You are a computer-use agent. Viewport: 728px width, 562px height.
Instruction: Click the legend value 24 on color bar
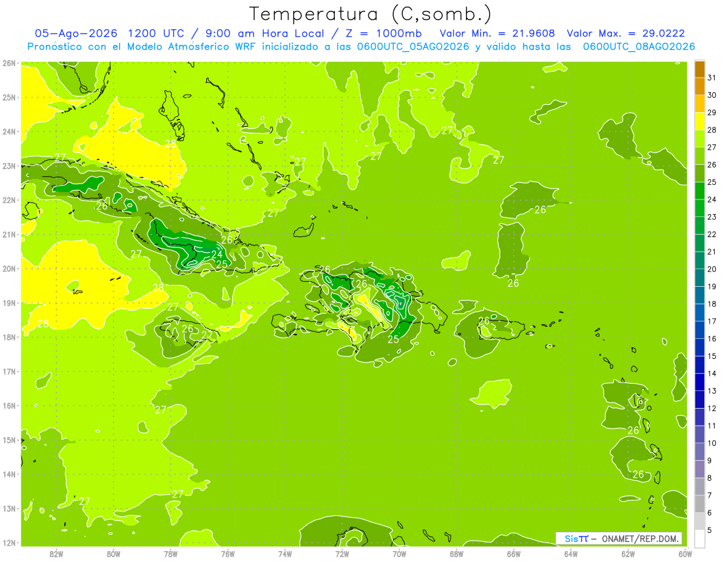pos(712,199)
